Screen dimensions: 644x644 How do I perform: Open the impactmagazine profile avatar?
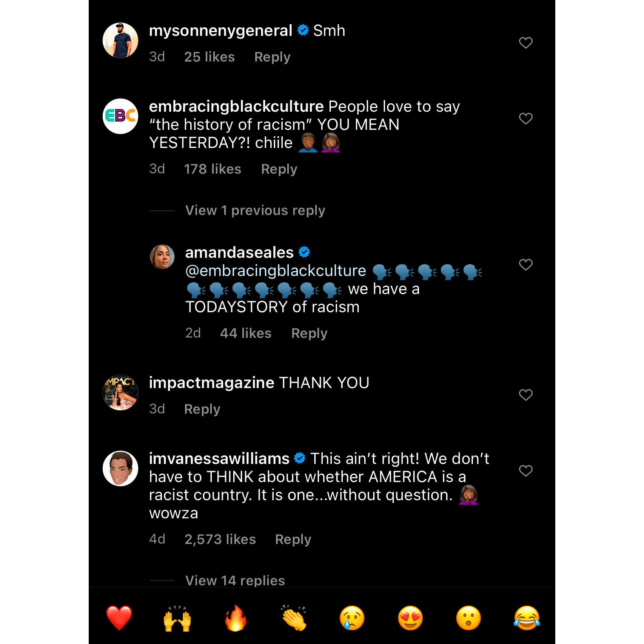[120, 393]
